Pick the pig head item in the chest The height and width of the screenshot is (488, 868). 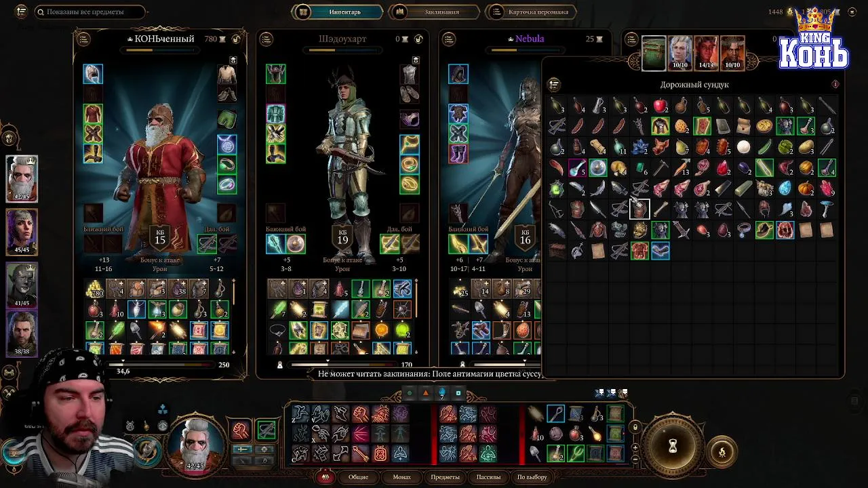(x=660, y=147)
